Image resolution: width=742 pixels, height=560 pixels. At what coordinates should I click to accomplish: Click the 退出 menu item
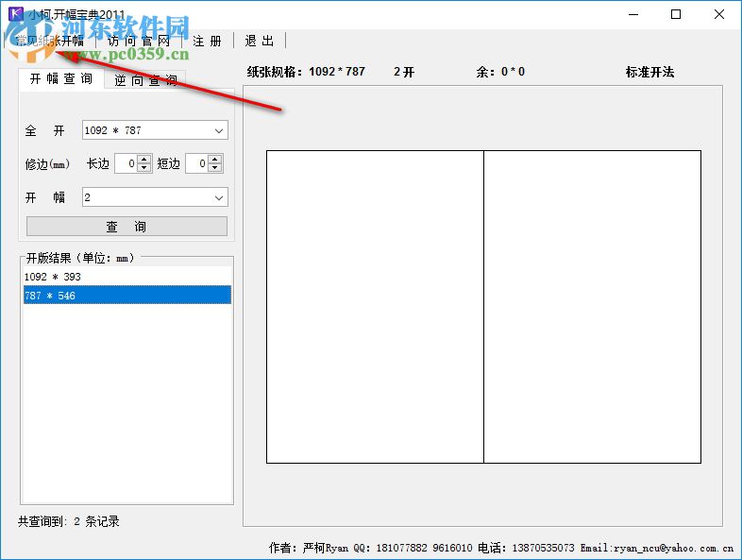coord(260,42)
